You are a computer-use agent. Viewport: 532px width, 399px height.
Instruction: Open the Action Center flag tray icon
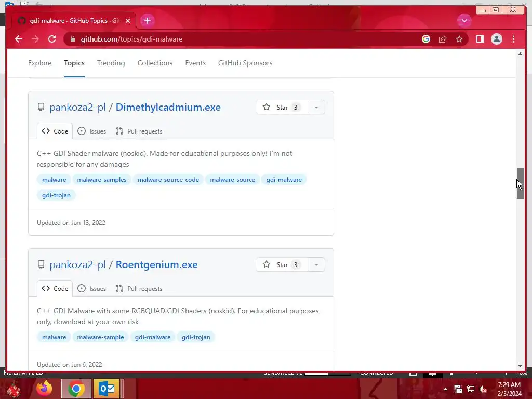tap(458, 389)
